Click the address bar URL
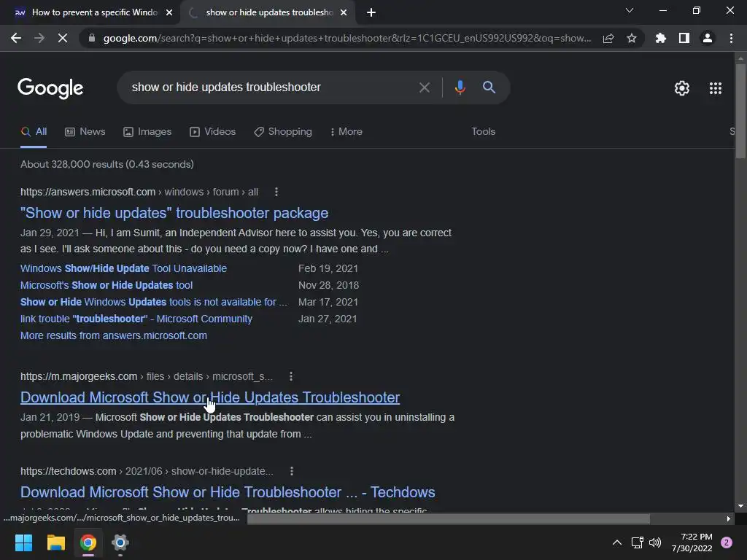The image size is (747, 560). 347,38
